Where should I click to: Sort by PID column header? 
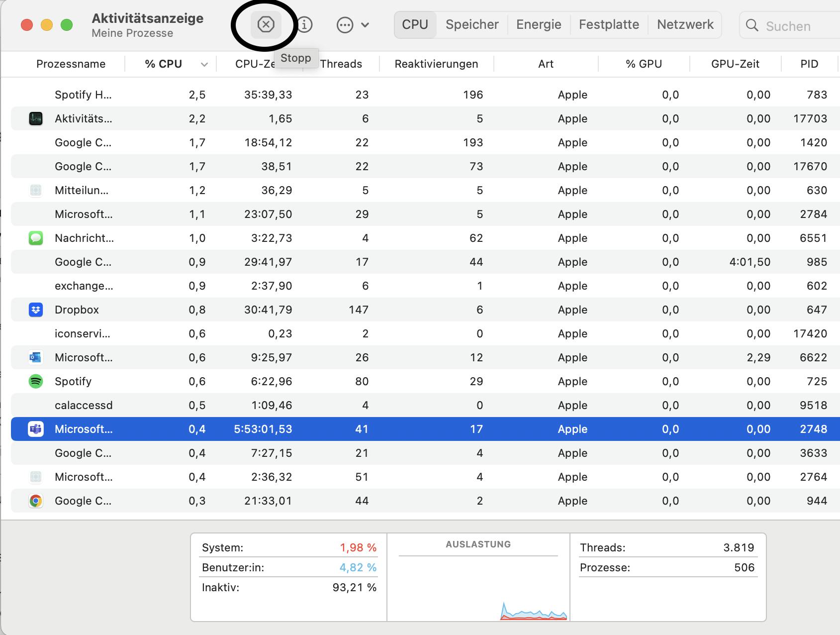tap(809, 64)
